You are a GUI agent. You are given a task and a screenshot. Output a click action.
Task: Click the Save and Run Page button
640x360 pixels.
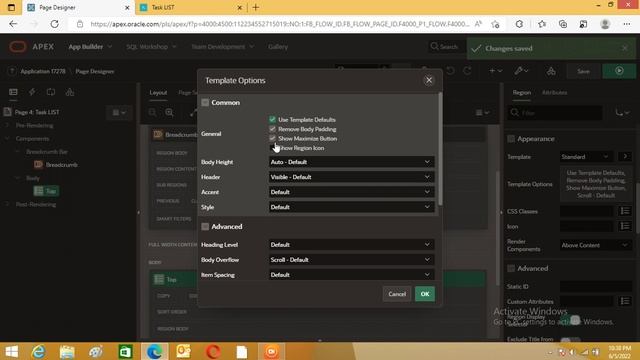point(619,71)
